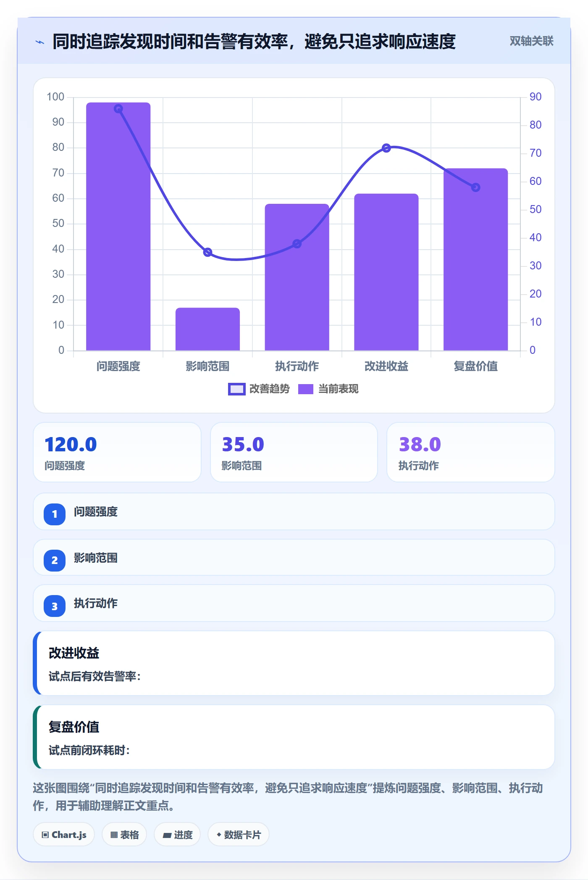
Task: Open the 120.0 问题强度 data card
Action: [x=117, y=452]
